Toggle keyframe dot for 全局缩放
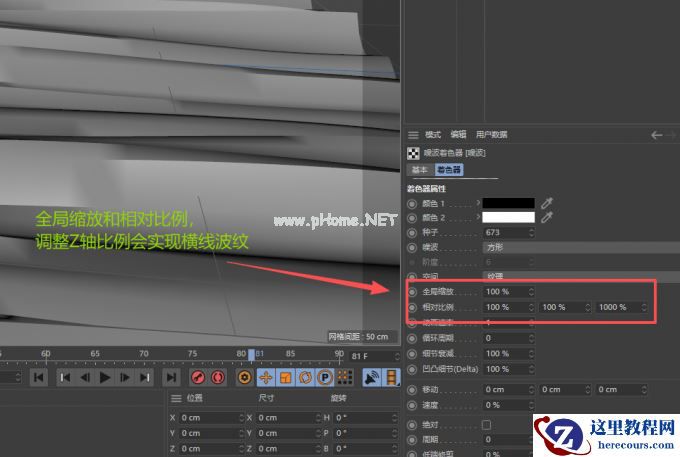680x457 pixels. tap(412, 292)
